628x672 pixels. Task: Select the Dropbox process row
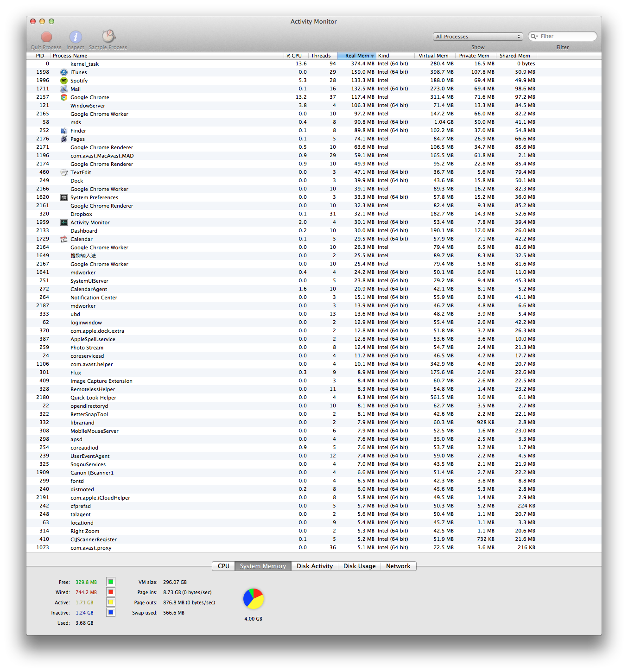point(314,214)
